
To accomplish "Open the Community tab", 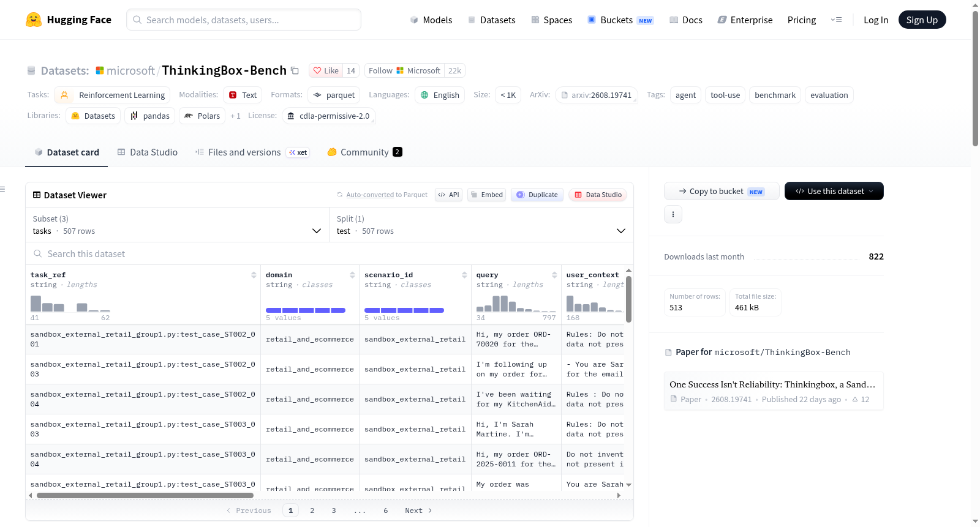I will pyautogui.click(x=365, y=152).
